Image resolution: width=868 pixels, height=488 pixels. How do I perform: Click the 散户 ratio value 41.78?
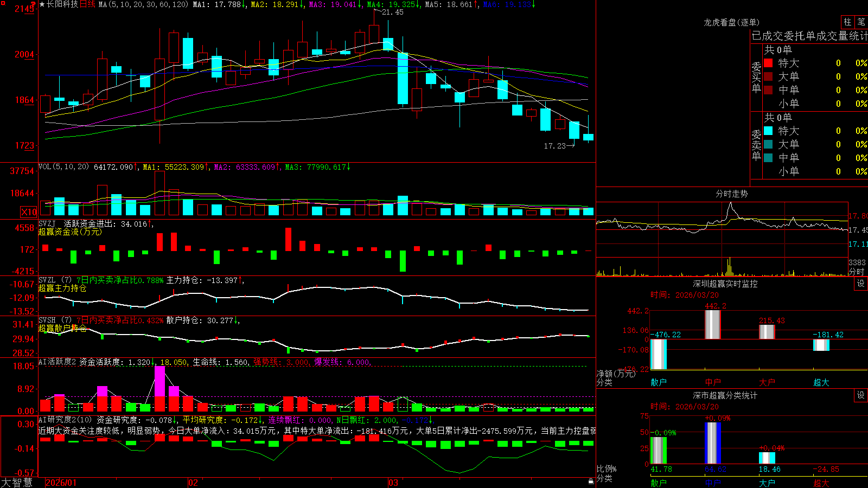(661, 469)
